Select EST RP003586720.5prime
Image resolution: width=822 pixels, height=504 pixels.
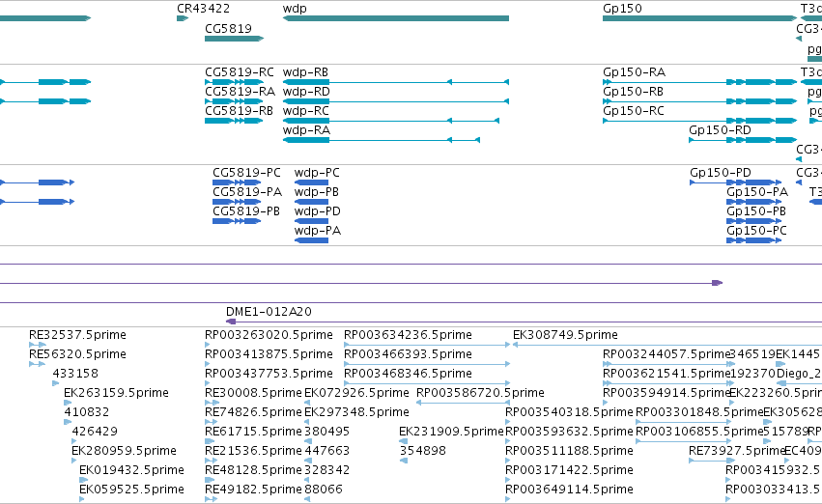480,394
